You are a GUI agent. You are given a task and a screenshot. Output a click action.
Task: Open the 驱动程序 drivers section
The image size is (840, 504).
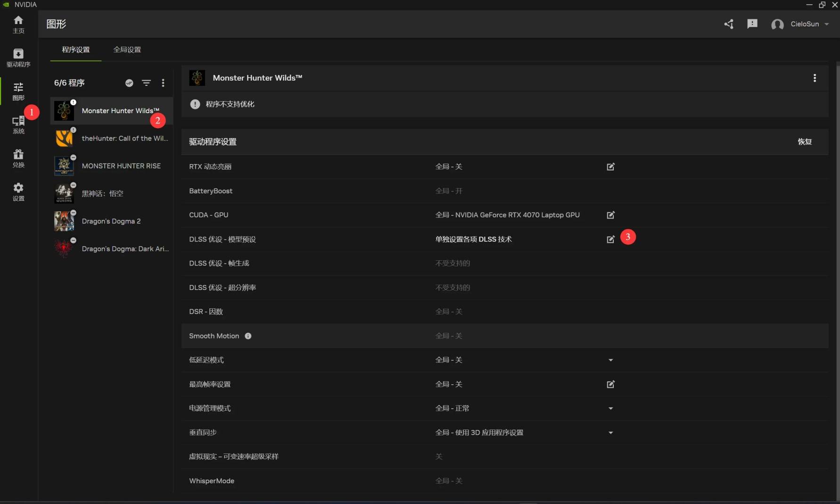click(x=18, y=58)
